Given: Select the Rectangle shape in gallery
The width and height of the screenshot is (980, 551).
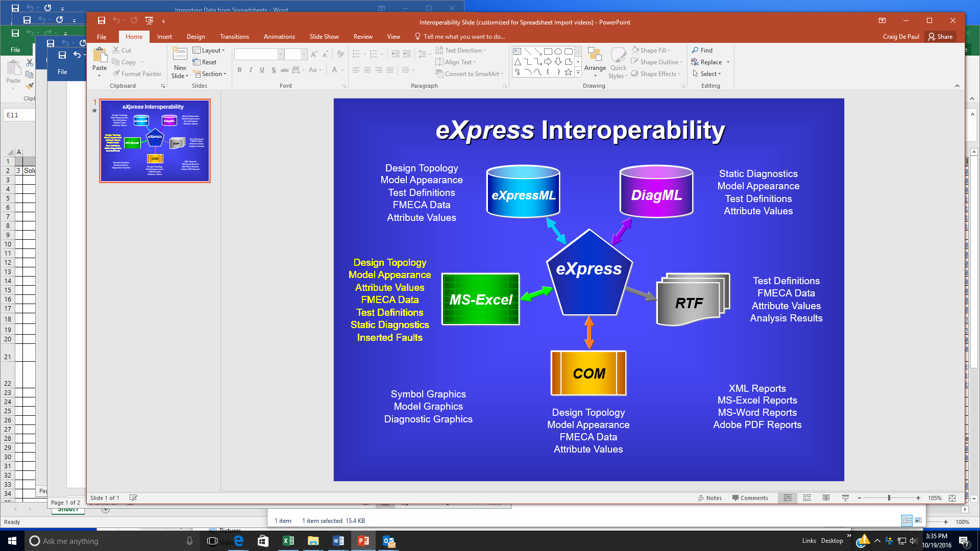Looking at the screenshot, I should click(548, 52).
